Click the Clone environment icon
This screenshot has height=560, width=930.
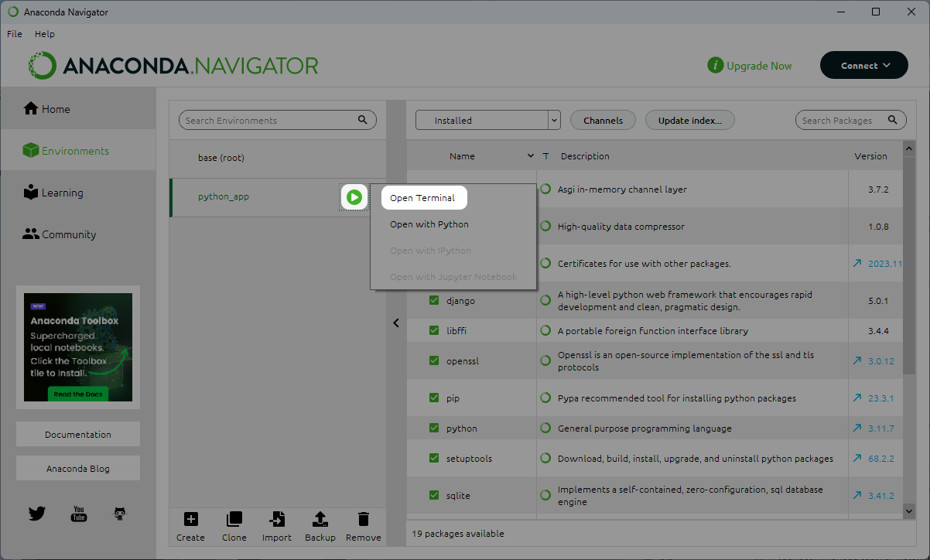tap(234, 519)
